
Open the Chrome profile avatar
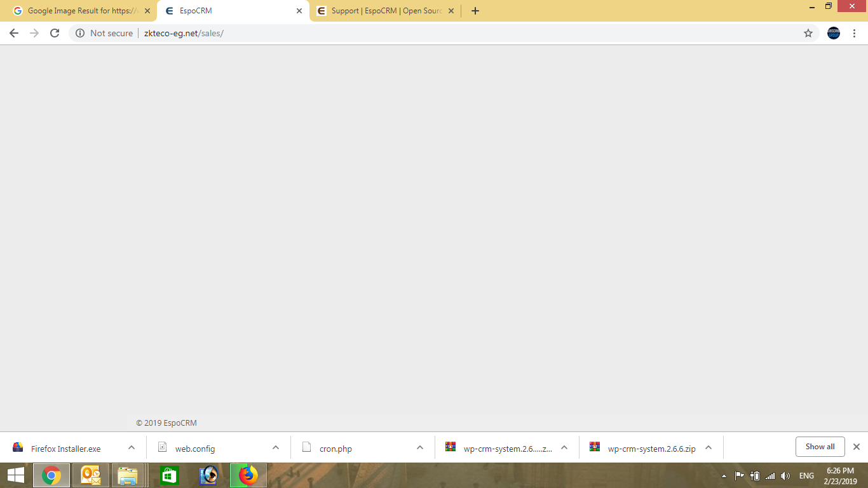(834, 33)
